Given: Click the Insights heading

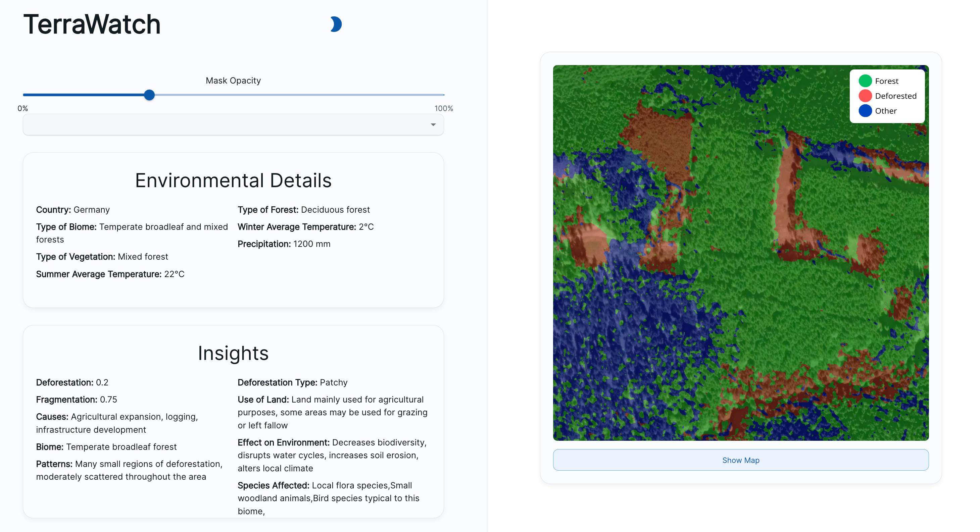Looking at the screenshot, I should pos(233,353).
